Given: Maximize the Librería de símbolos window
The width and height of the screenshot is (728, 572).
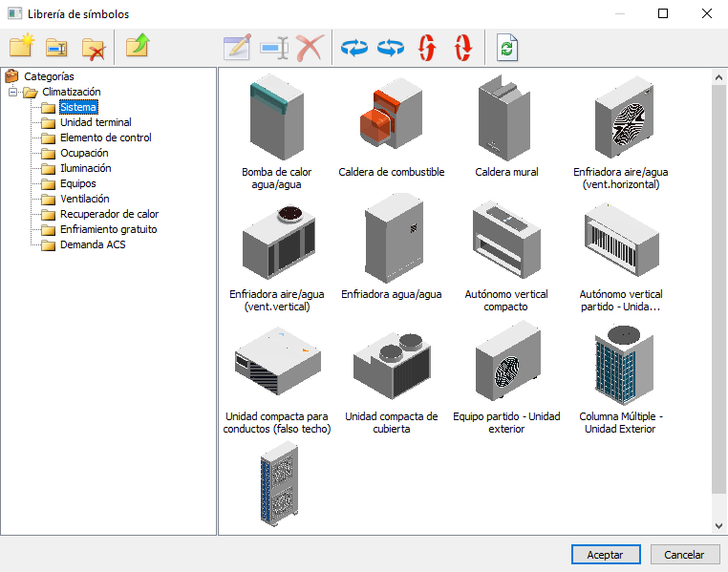Looking at the screenshot, I should 663,13.
